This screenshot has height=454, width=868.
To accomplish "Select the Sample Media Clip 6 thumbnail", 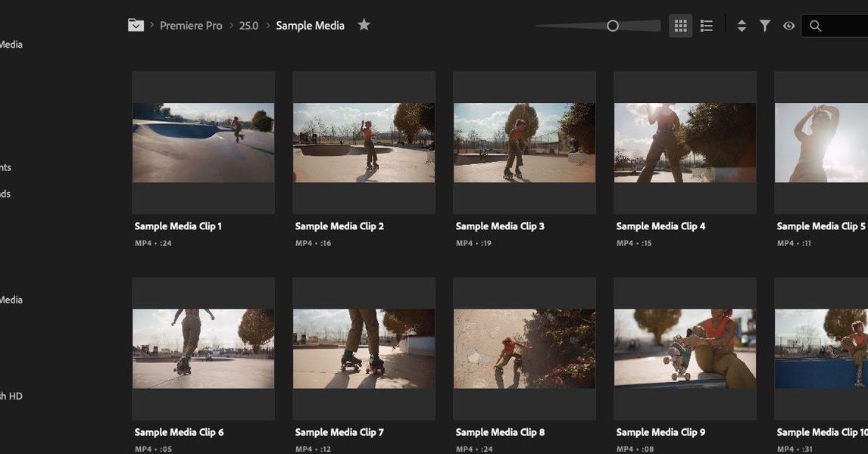I will tap(203, 349).
